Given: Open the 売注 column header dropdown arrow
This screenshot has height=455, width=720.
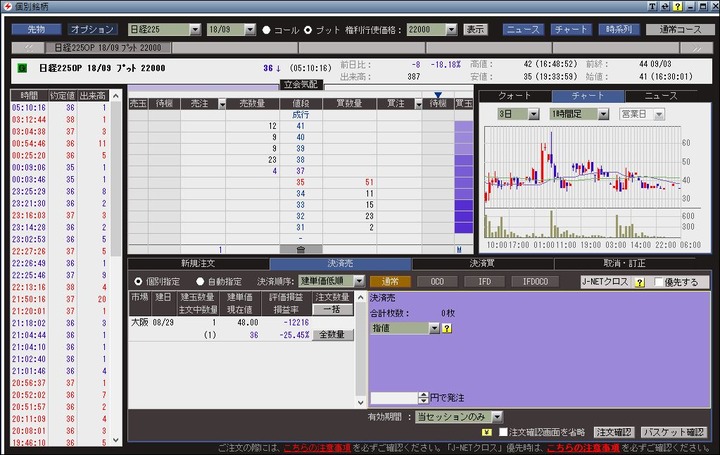Looking at the screenshot, I should (x=222, y=104).
